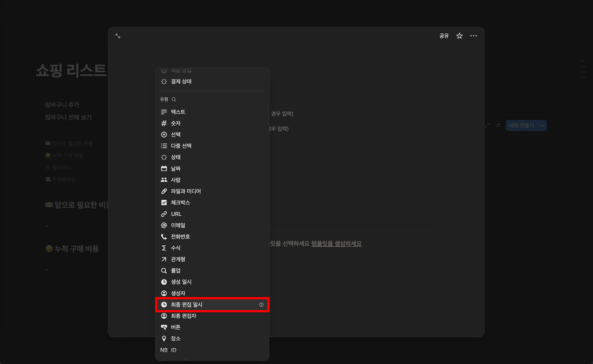The height and width of the screenshot is (364, 593).
Task: Select the 버튼 property type
Action: [175, 327]
